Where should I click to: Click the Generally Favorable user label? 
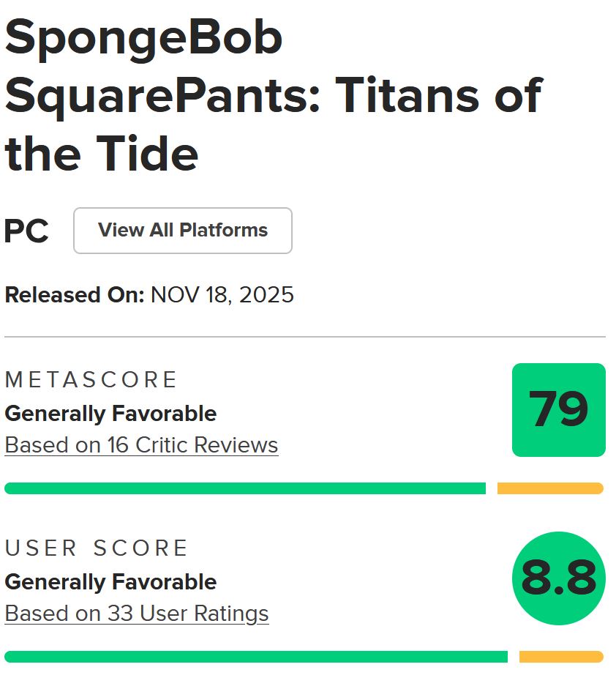coord(110,582)
